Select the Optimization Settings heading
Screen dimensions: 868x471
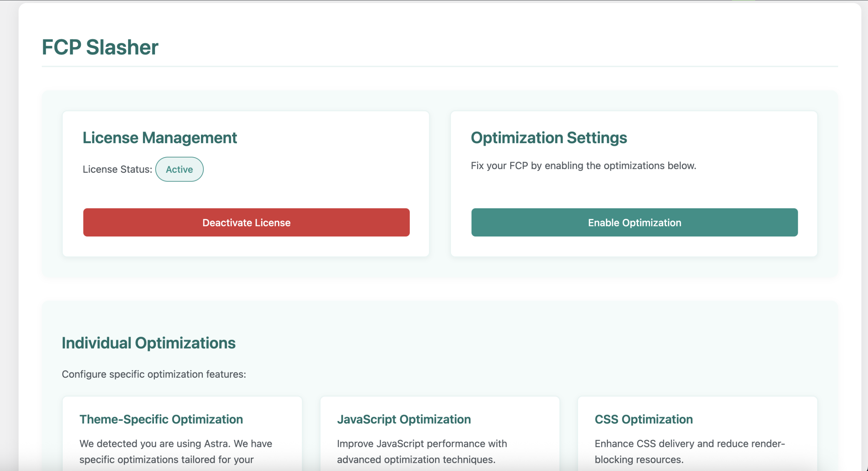[549, 137]
